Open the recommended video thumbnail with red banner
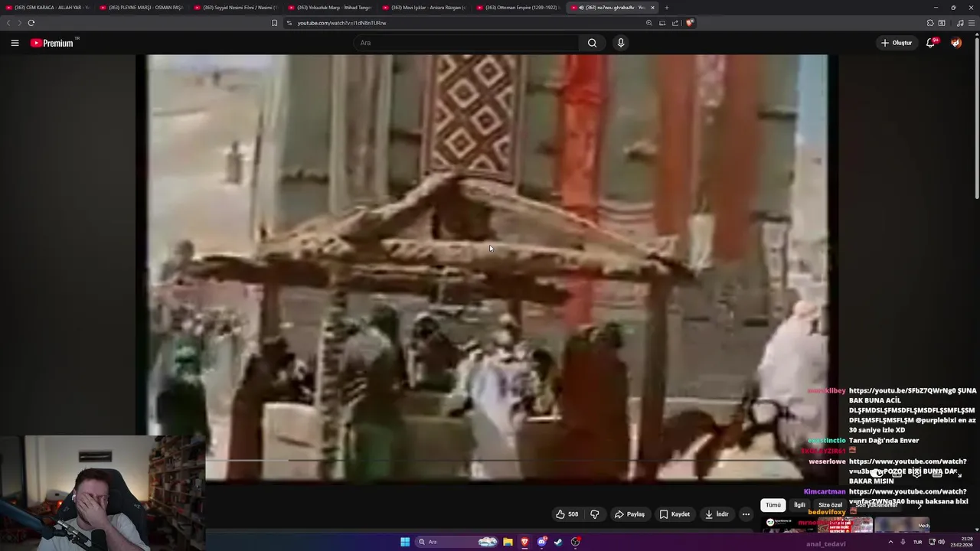 point(845,526)
